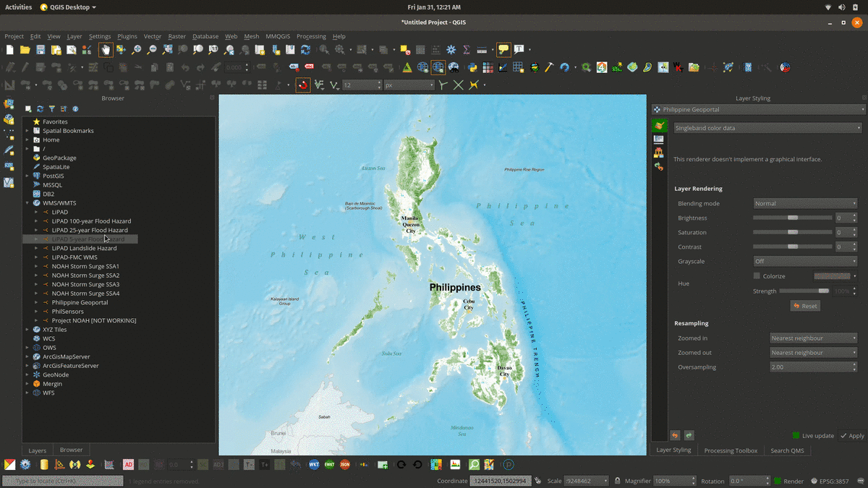This screenshot has width=868, height=488.
Task: Open the Philippine Geoportal layer selector dropdown
Action: coord(758,109)
